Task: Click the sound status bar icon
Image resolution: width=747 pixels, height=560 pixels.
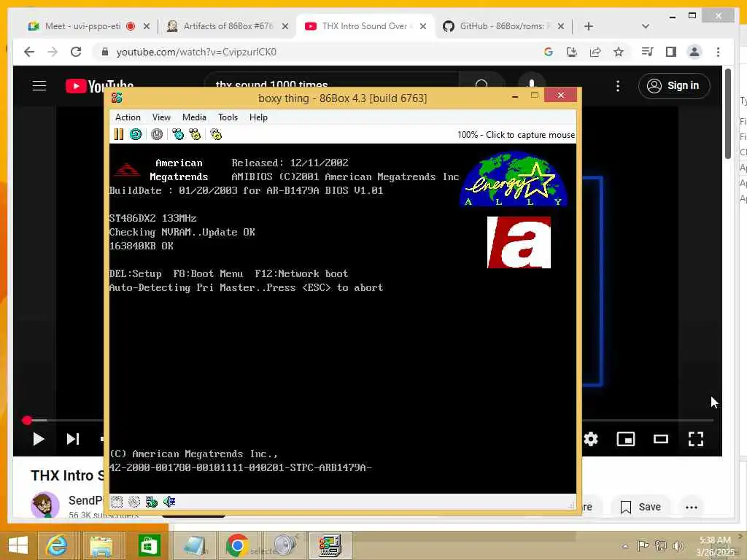Action: pyautogui.click(x=169, y=502)
